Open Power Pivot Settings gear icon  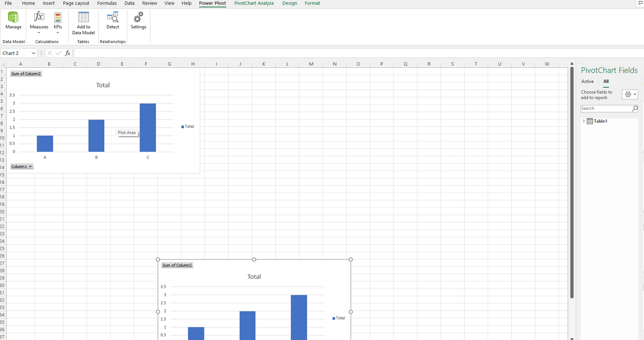138,17
